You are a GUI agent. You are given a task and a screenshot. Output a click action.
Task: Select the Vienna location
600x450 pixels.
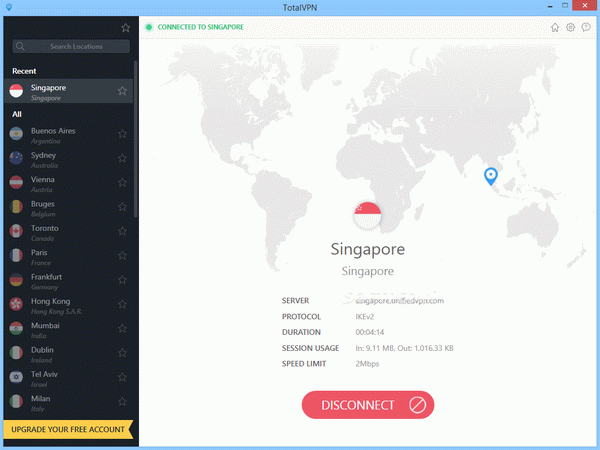[x=68, y=183]
